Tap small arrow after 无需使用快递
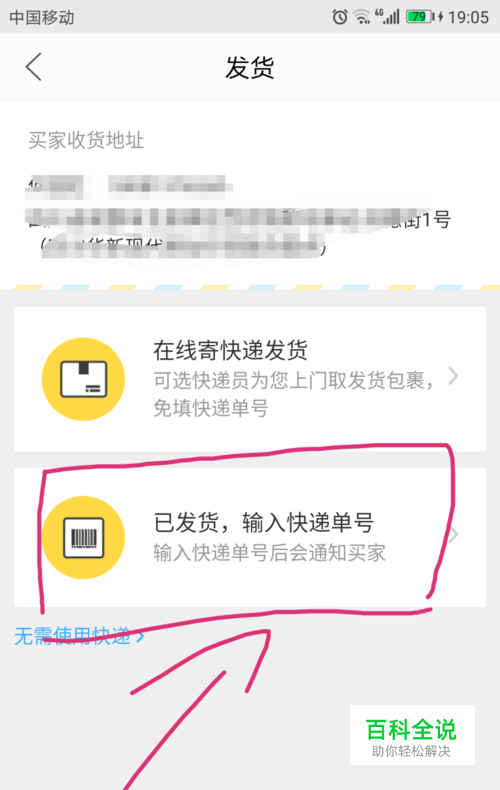Image resolution: width=500 pixels, height=790 pixels. click(141, 637)
